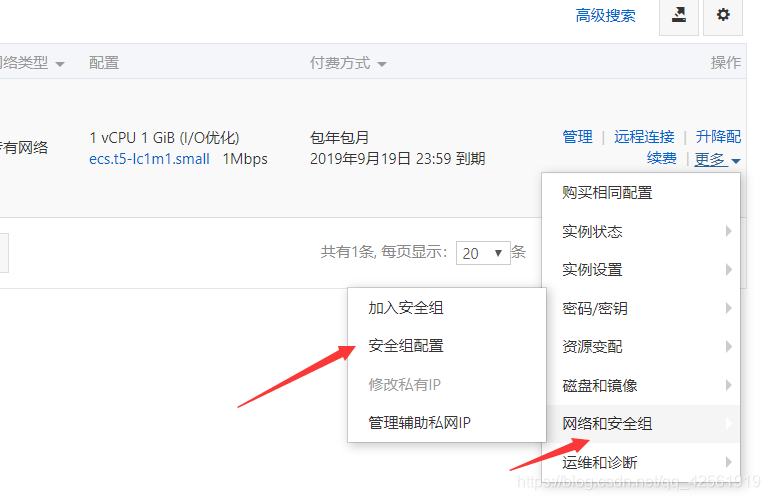Viewport: 770px width, 500px height.
Task: Select 网络和安全组 menu item
Action: click(x=641, y=424)
